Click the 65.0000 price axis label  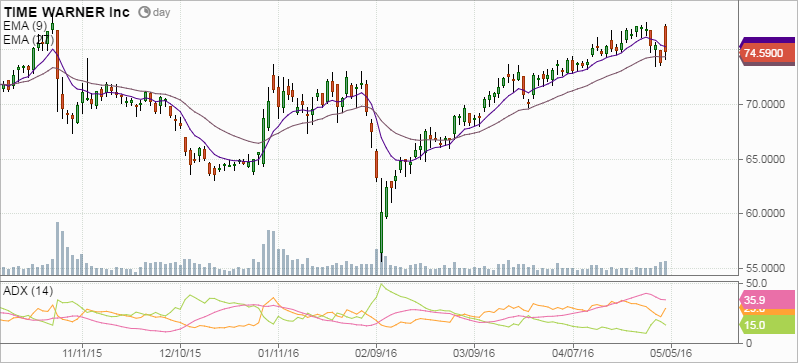[764, 159]
